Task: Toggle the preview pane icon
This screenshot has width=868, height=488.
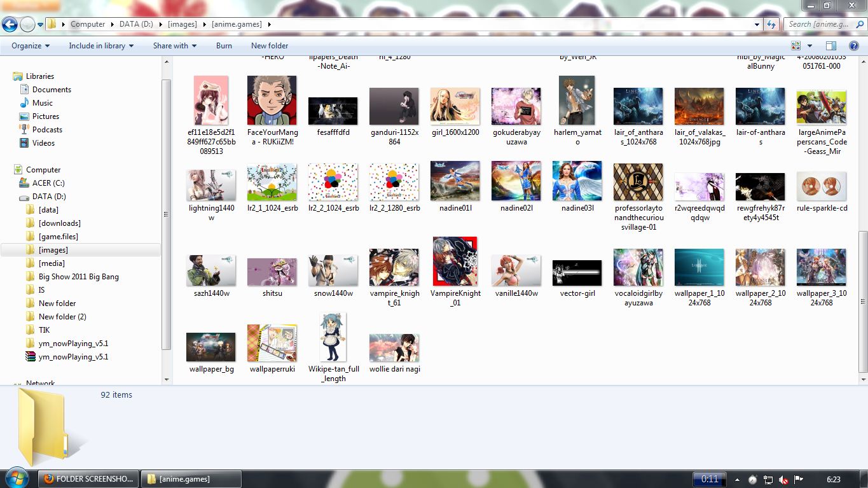Action: [x=830, y=46]
